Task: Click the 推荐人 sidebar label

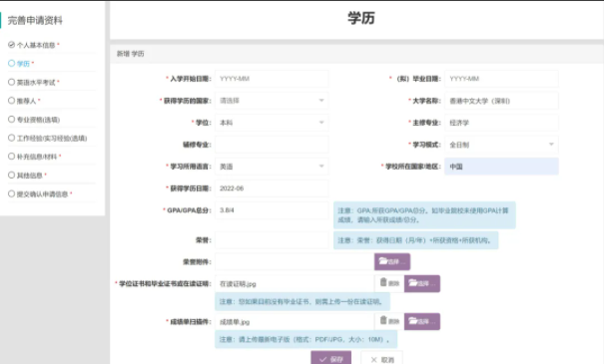Action: 27,101
